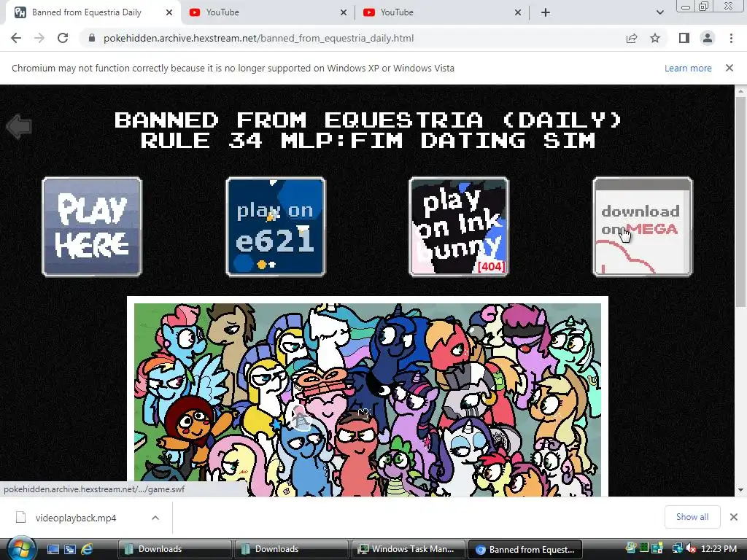The width and height of the screenshot is (747, 560).
Task: Switch to the first YouTube tab
Action: point(268,12)
